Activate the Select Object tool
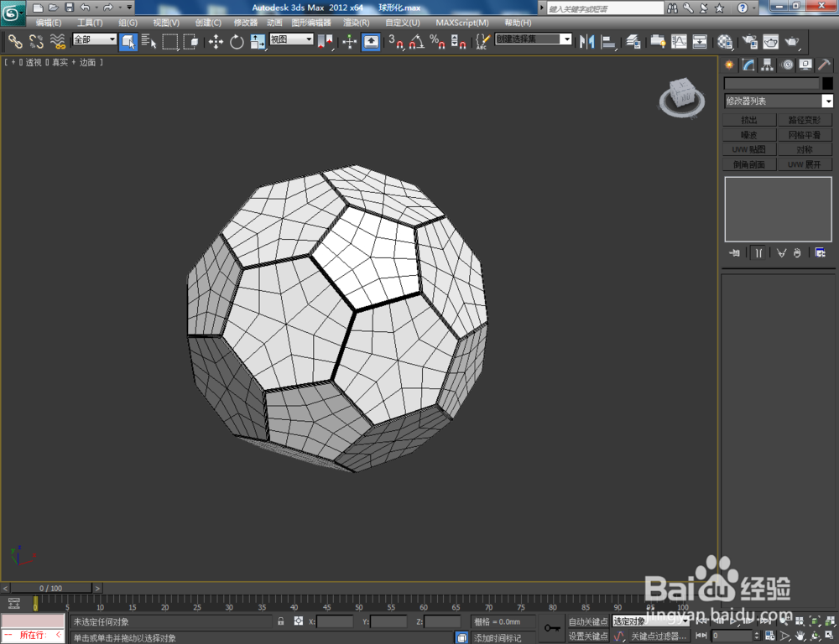Screen dimensions: 839x644 128,41
